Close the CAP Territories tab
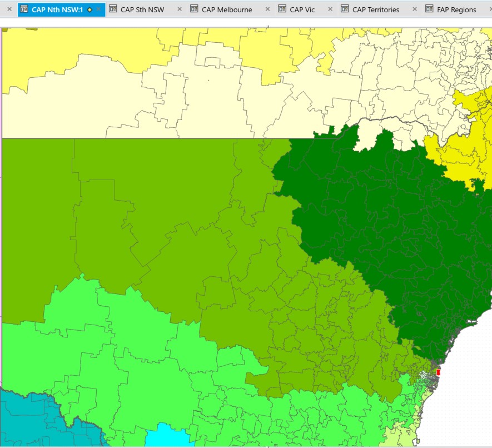Viewport: 492px width, 448px height. pos(415,9)
